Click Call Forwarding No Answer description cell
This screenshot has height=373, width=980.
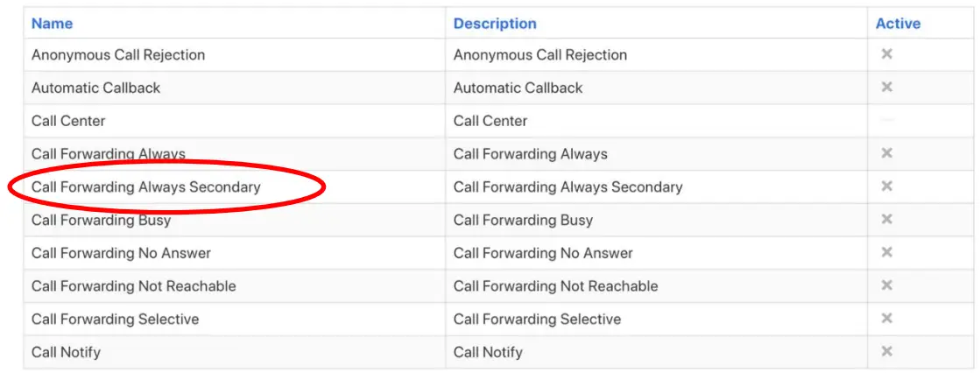click(543, 253)
